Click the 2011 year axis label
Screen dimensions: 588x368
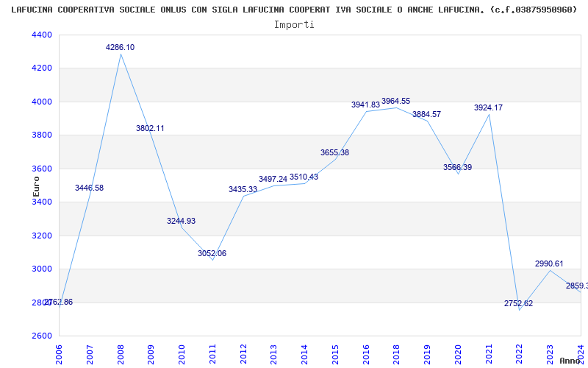[212, 355]
